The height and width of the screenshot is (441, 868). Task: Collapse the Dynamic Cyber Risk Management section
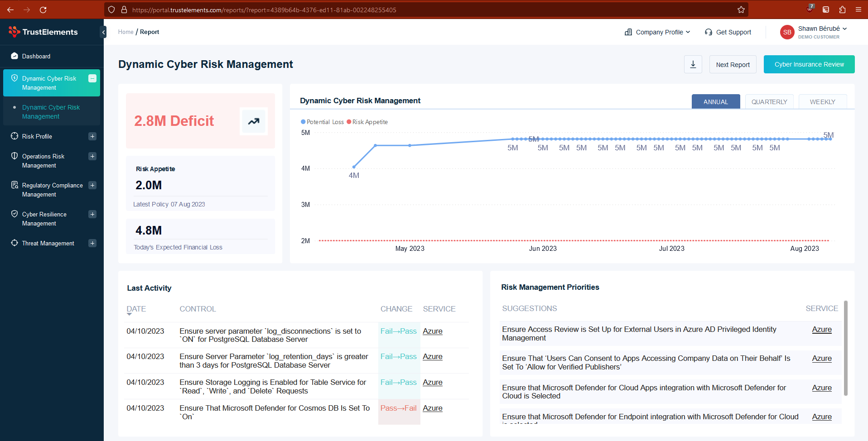click(92, 78)
